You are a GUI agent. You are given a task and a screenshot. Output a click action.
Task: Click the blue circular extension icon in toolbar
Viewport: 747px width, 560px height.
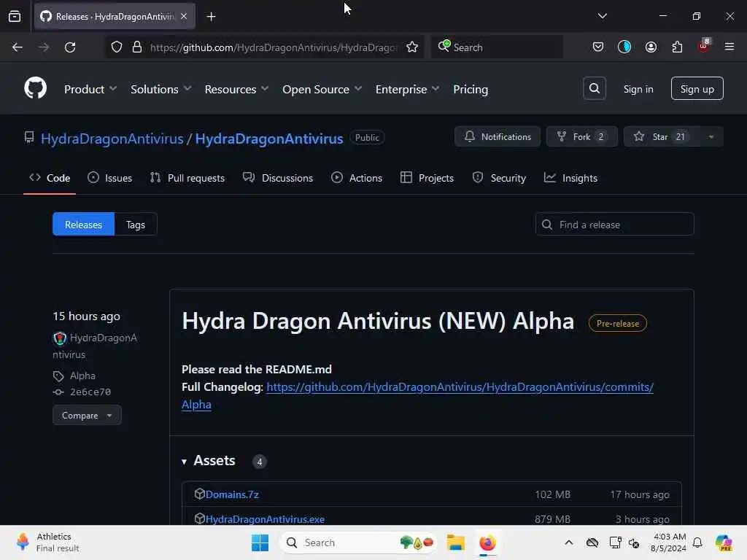[x=624, y=47]
